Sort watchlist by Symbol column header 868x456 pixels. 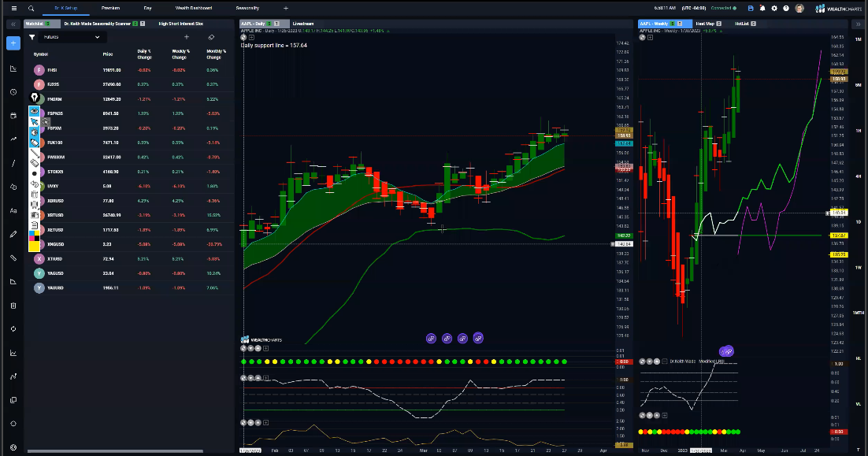click(41, 54)
